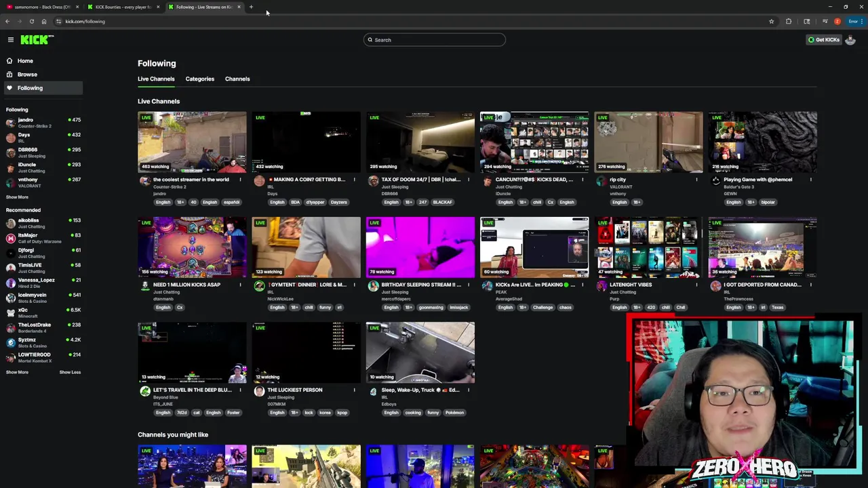Click iDuncle avatar beside CANCUN title

coord(487,181)
